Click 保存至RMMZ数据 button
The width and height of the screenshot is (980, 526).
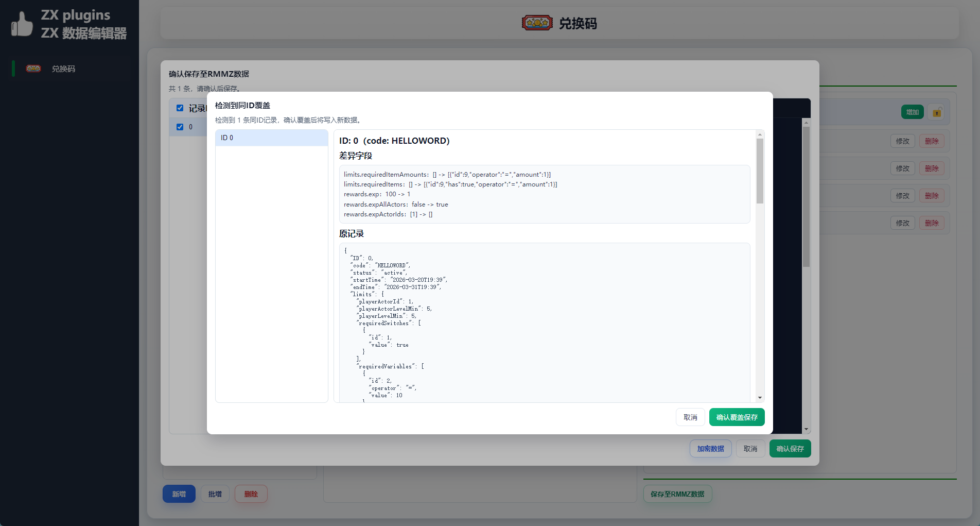tap(677, 494)
